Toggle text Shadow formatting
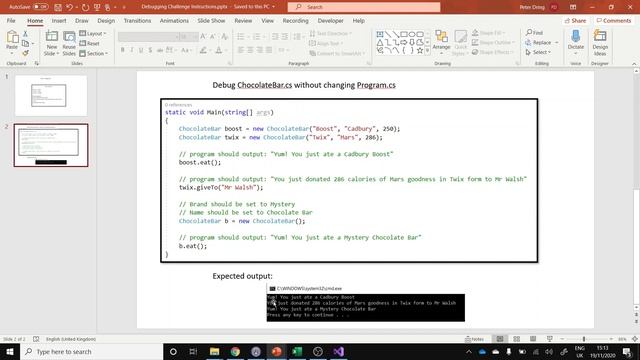The image size is (640, 360). 151,50
